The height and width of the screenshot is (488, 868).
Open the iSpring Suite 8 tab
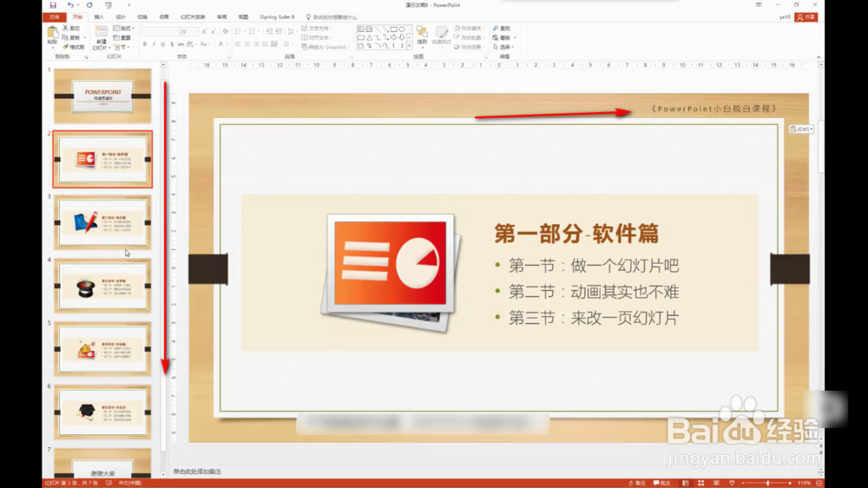coord(277,17)
